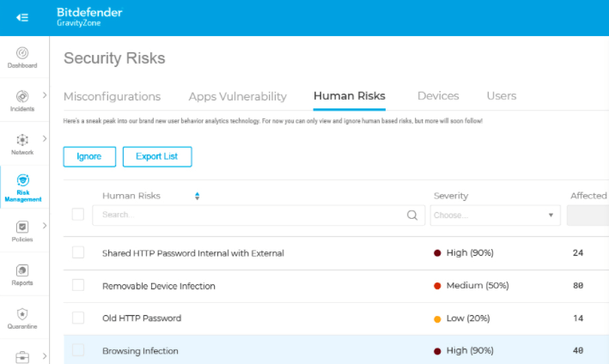Open the Risk Management sidebar icon
The width and height of the screenshot is (609, 364).
click(23, 180)
